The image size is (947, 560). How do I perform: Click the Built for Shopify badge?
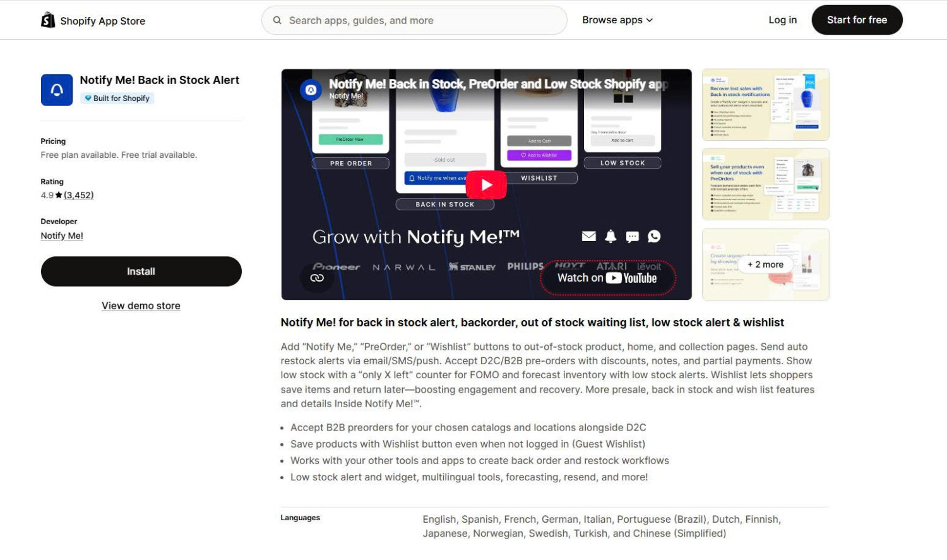click(117, 98)
